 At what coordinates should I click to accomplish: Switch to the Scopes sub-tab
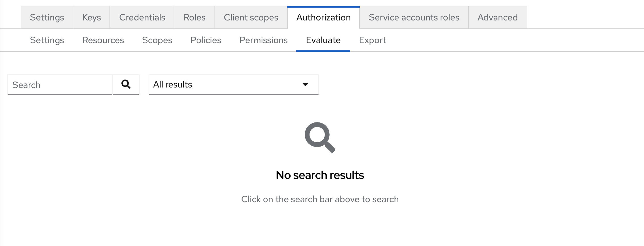[x=157, y=40]
